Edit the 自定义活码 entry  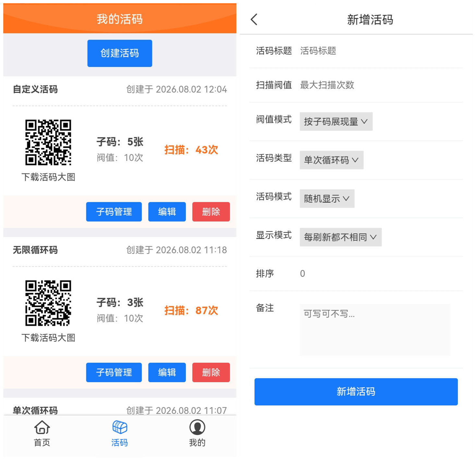(167, 212)
